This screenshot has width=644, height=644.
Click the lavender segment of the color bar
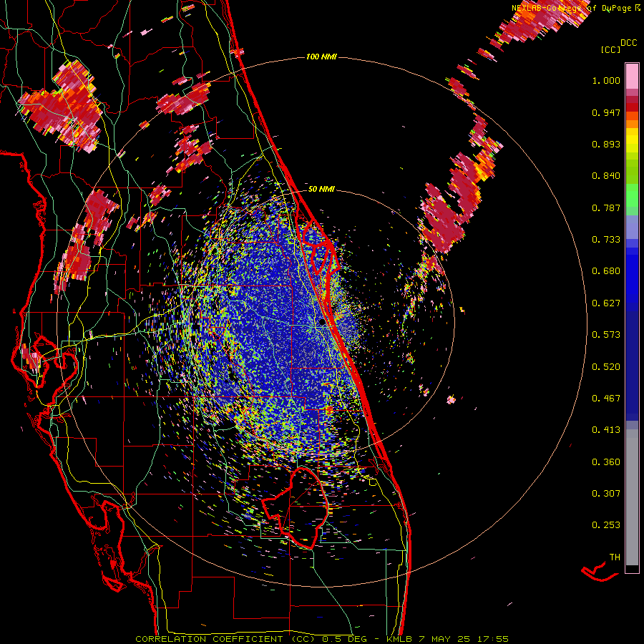632,227
